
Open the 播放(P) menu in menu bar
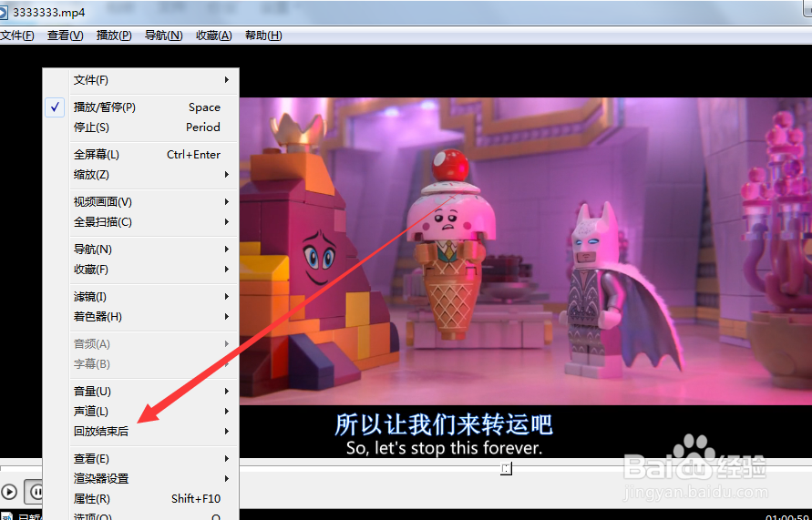tap(114, 36)
